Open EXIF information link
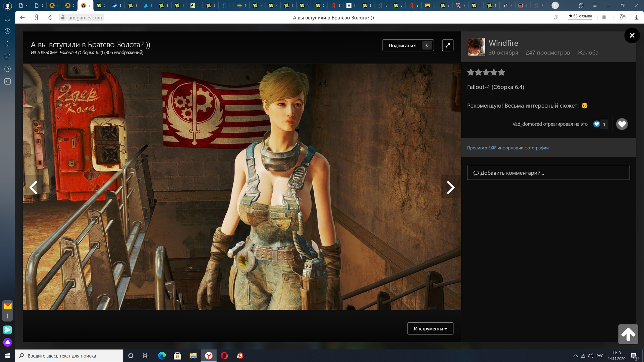 pos(507,148)
